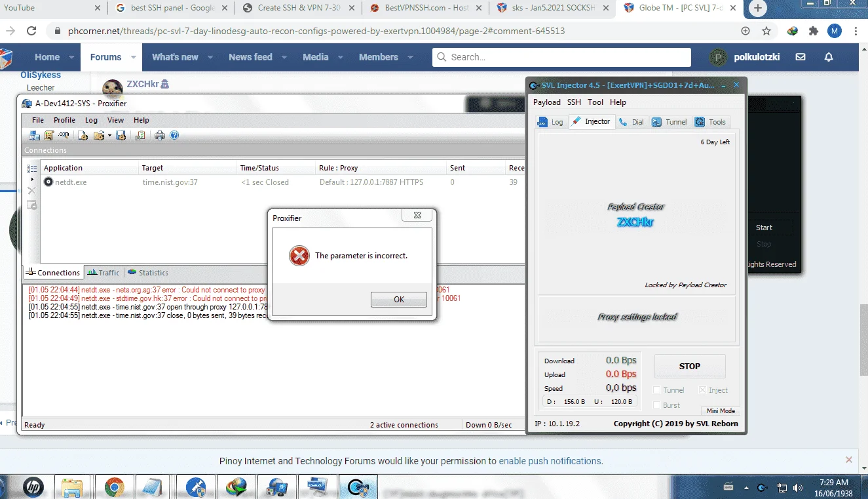
Task: Switch to the Traffic tab in Proxifier
Action: [x=104, y=273]
